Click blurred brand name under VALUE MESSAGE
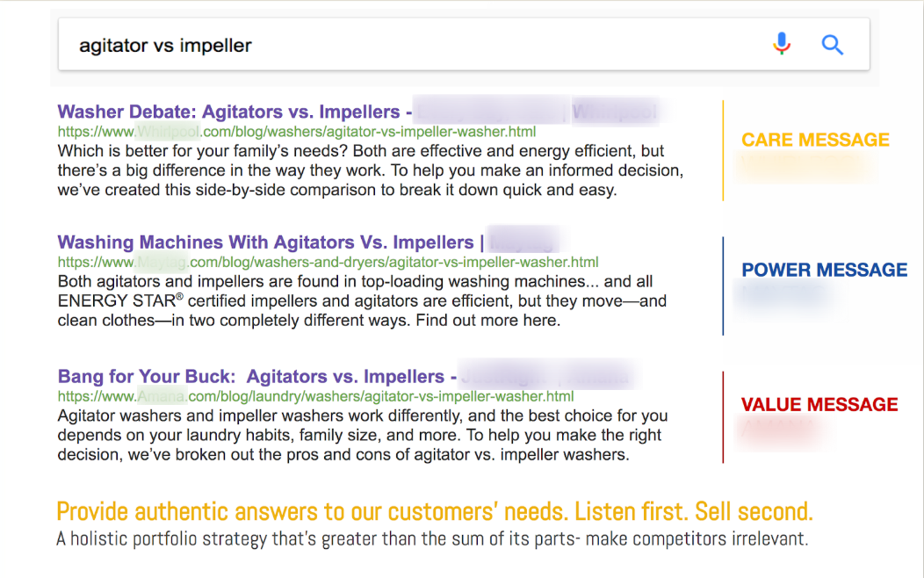This screenshot has height=578, width=924. click(777, 430)
